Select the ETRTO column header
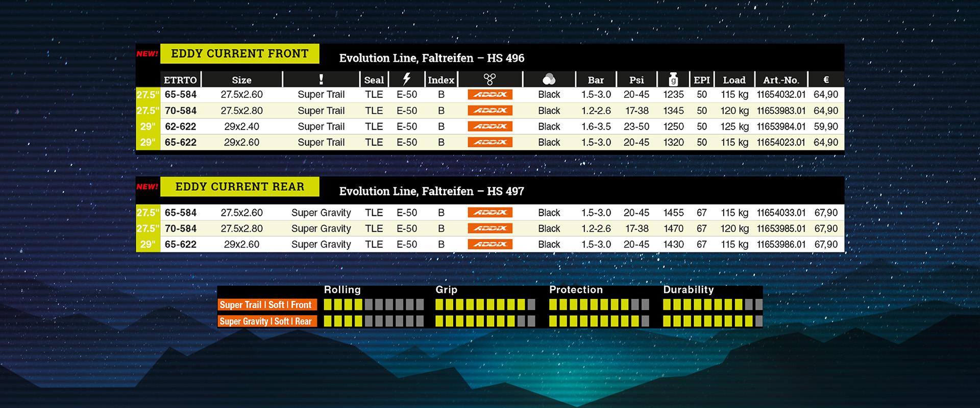 coord(180,80)
